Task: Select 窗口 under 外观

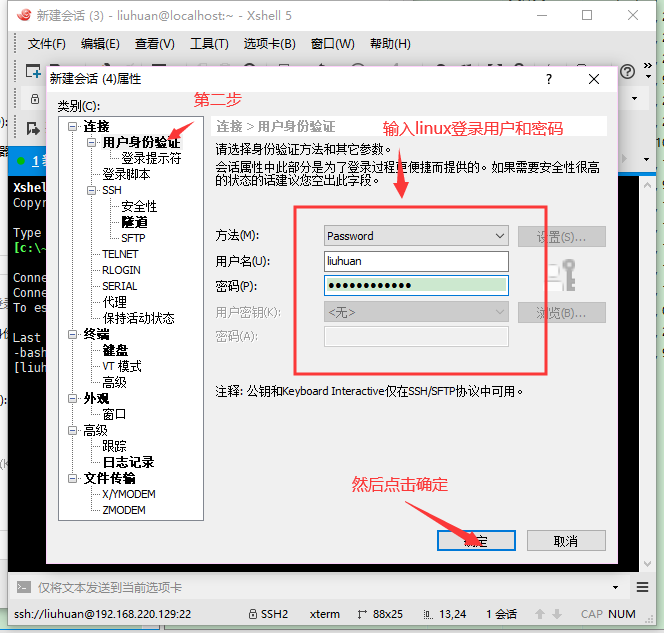Action: (114, 414)
